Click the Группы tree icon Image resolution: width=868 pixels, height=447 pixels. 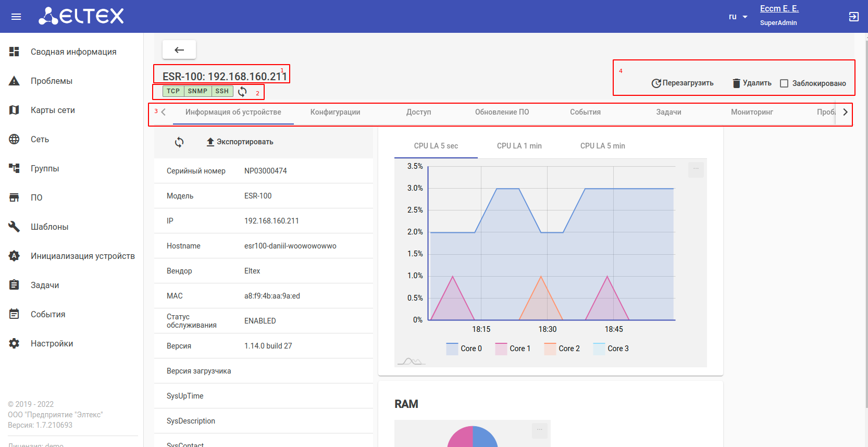(x=14, y=168)
